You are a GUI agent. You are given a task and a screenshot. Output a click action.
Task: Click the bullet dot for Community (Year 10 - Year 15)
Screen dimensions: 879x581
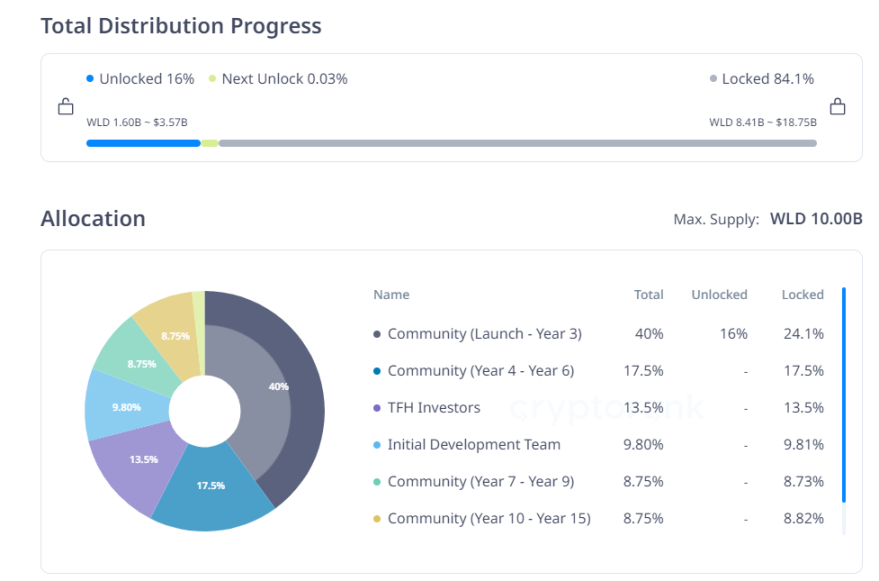click(x=377, y=519)
